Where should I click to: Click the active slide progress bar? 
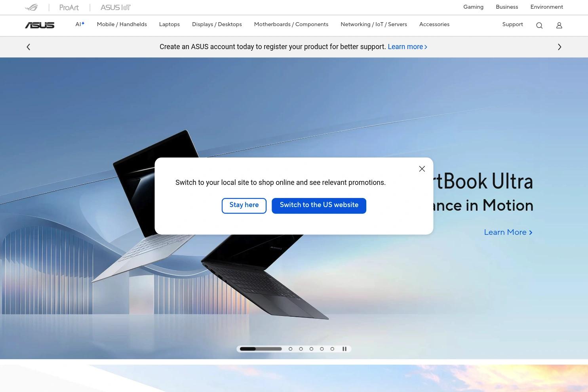click(261, 349)
